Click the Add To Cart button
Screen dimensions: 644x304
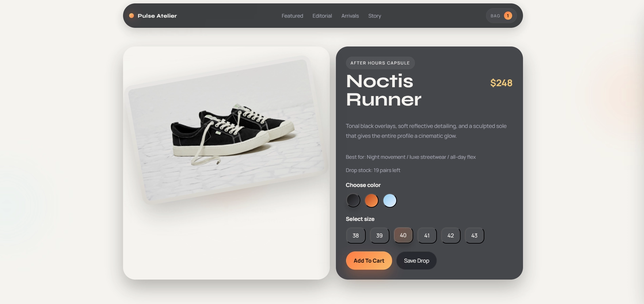pyautogui.click(x=369, y=261)
